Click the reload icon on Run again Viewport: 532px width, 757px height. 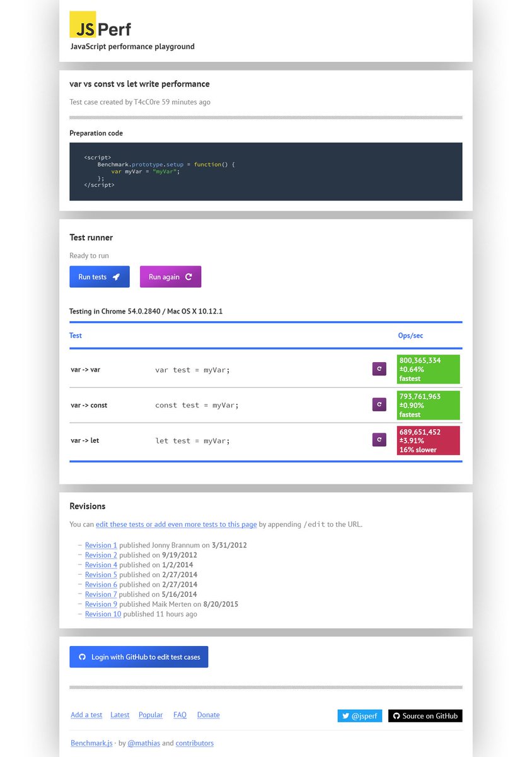[x=188, y=277]
